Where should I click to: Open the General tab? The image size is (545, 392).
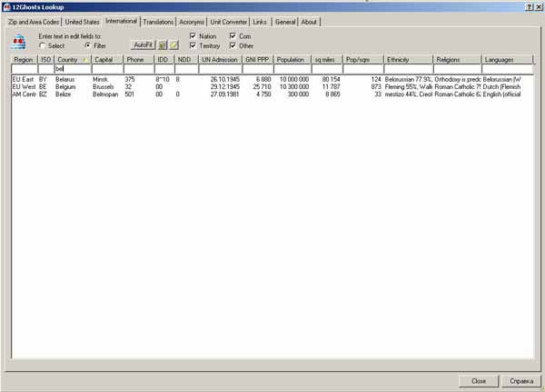click(x=285, y=22)
